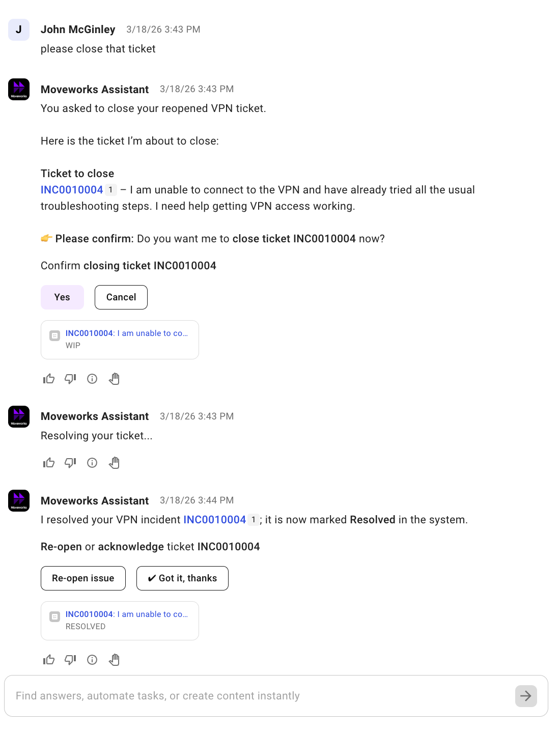Acknowledge with "Got it, thanks"

182,578
